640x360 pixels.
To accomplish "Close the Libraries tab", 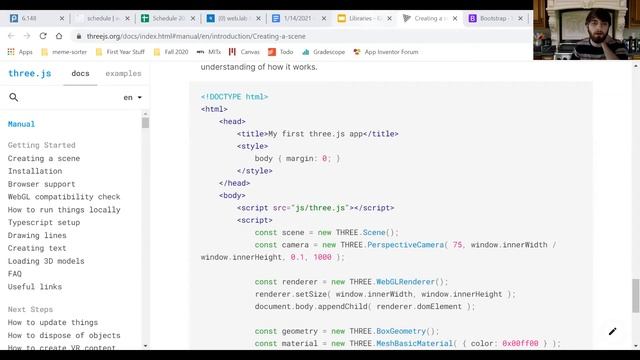I will (x=389, y=18).
